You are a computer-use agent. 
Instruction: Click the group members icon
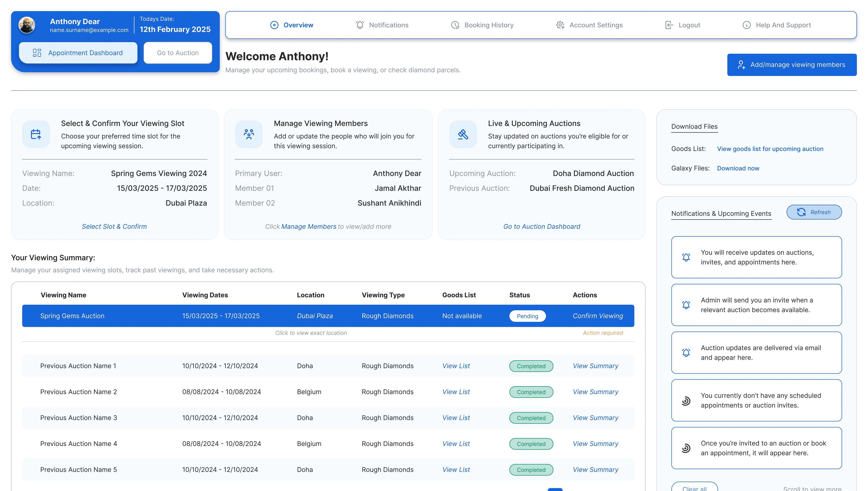pyautogui.click(x=249, y=134)
